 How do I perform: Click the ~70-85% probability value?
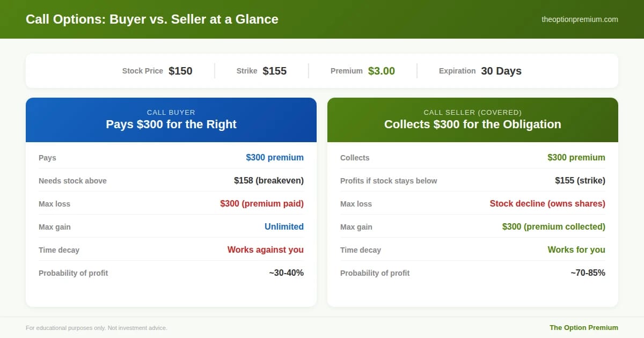tap(588, 273)
